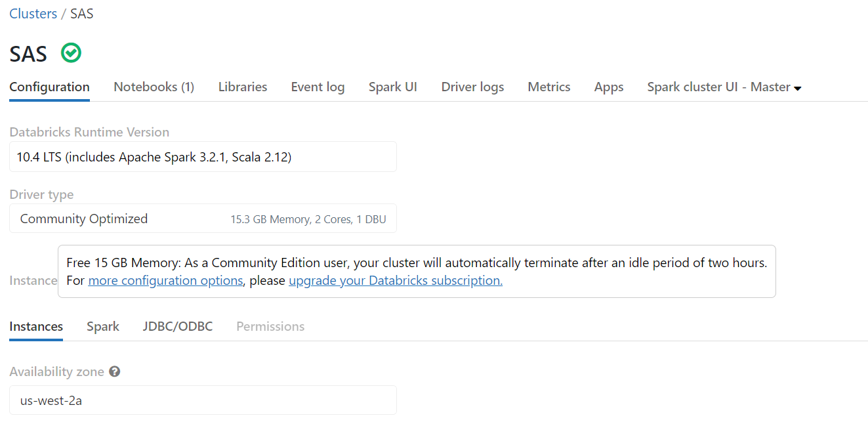The width and height of the screenshot is (868, 422).
Task: Switch to the Libraries tab
Action: (242, 87)
